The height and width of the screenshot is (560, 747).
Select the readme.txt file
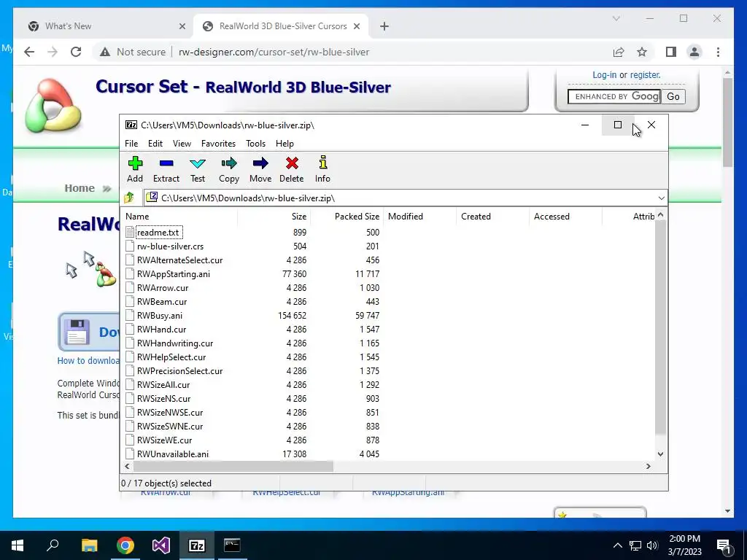(158, 233)
